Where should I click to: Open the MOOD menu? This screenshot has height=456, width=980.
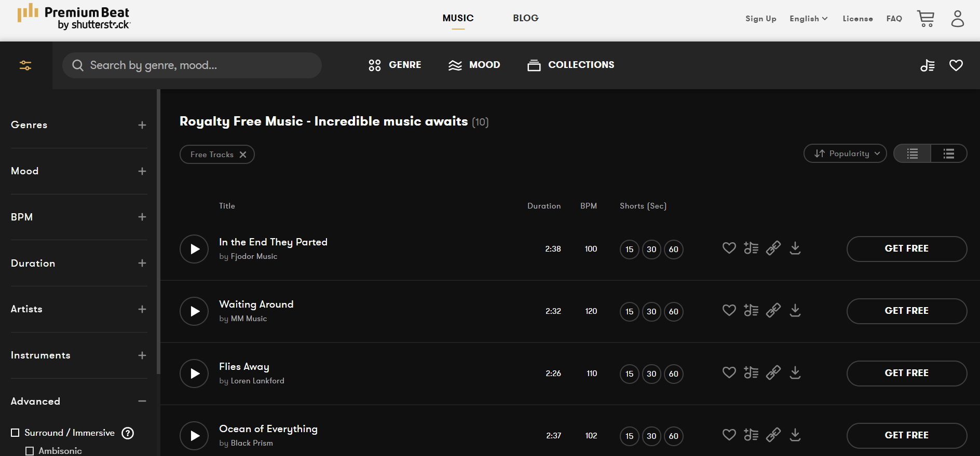pos(474,65)
